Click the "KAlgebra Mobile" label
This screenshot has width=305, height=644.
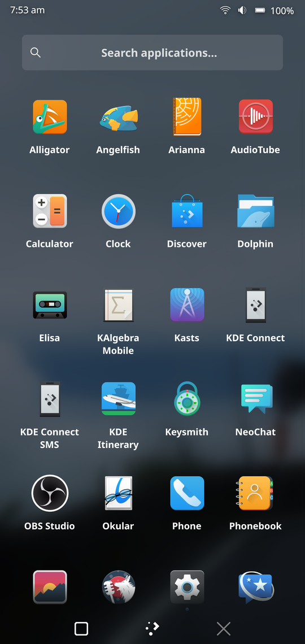pyautogui.click(x=118, y=344)
